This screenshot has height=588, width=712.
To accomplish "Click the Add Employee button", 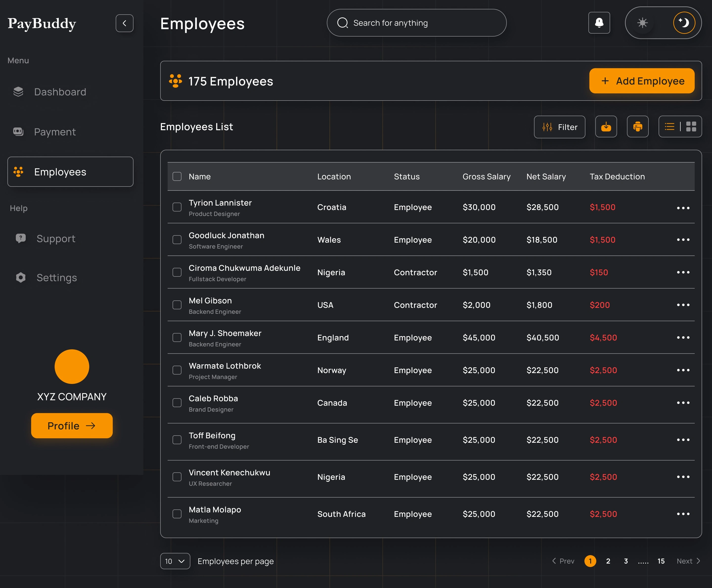I will pyautogui.click(x=642, y=80).
